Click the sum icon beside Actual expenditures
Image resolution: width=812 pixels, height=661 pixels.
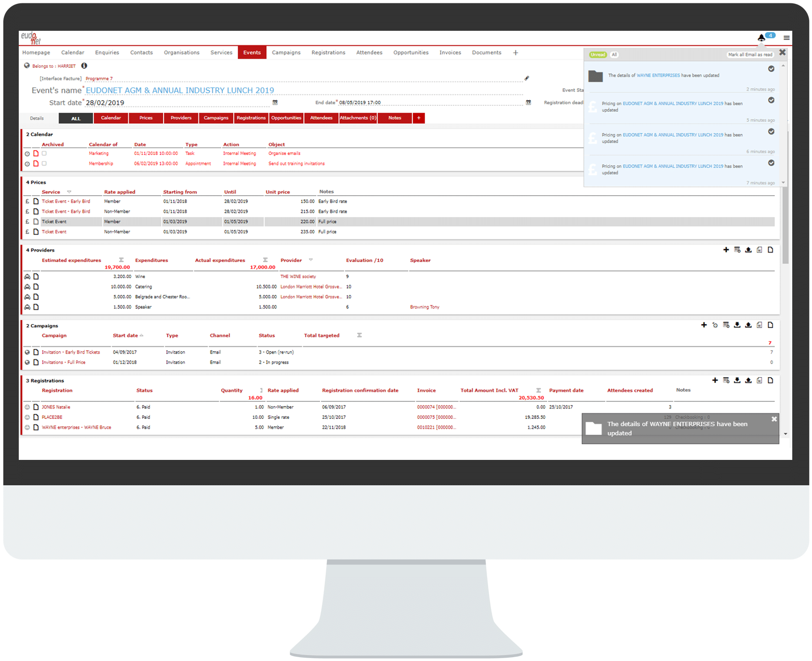[265, 260]
